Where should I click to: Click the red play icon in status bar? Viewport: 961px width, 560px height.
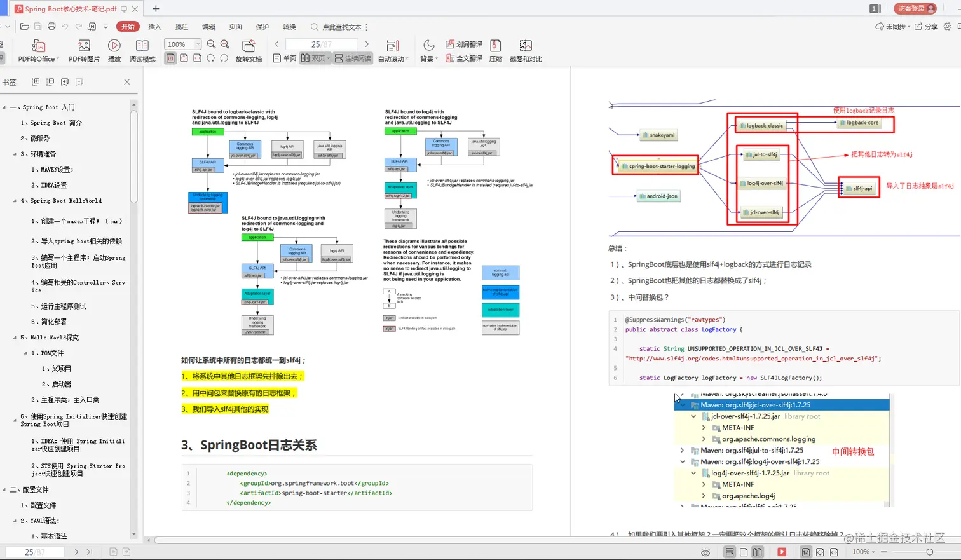782,552
